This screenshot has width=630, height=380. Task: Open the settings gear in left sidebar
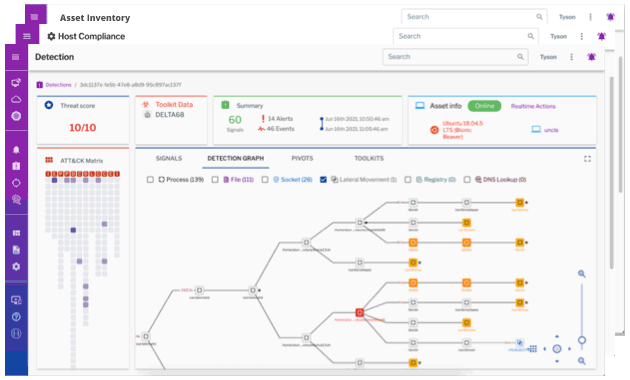click(x=16, y=266)
